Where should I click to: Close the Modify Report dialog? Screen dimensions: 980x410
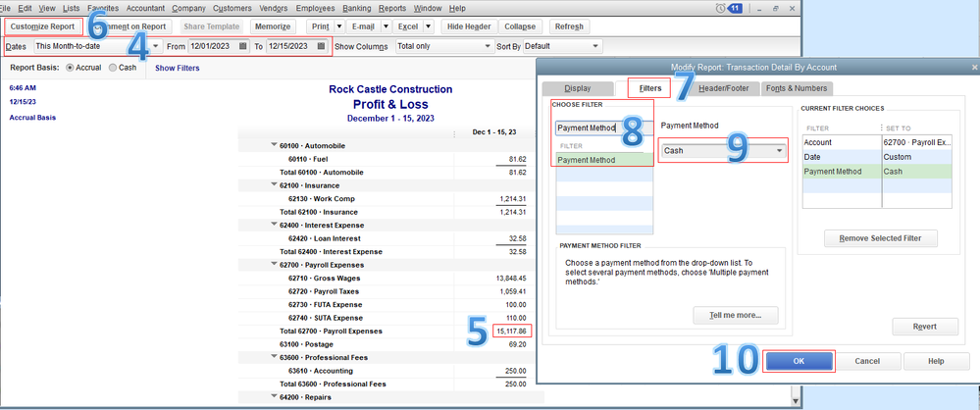[x=972, y=67]
